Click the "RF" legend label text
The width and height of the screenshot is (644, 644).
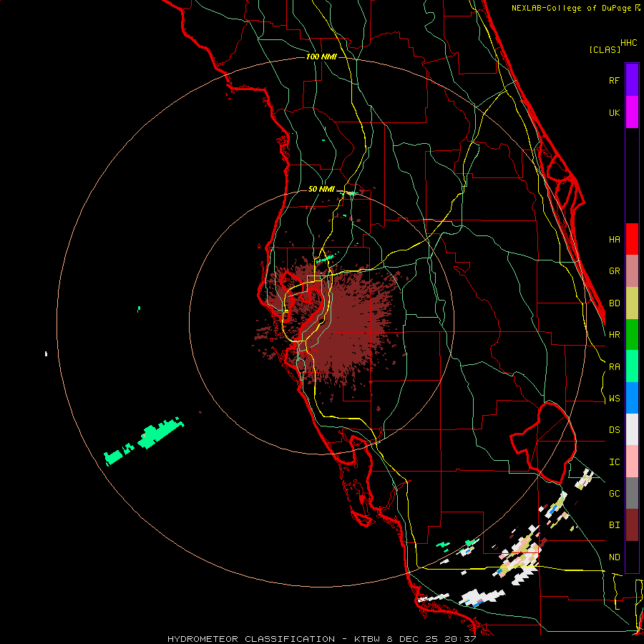coord(614,80)
